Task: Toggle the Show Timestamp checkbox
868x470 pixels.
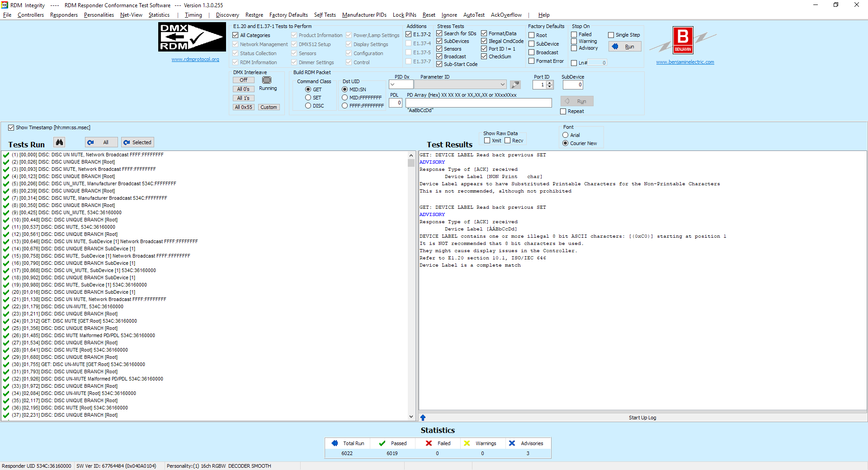Action: (x=11, y=128)
